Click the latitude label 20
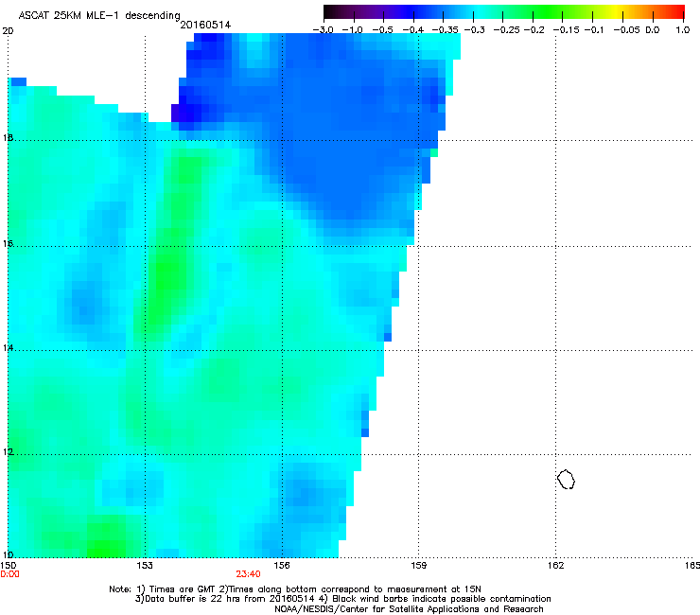 (x=8, y=31)
